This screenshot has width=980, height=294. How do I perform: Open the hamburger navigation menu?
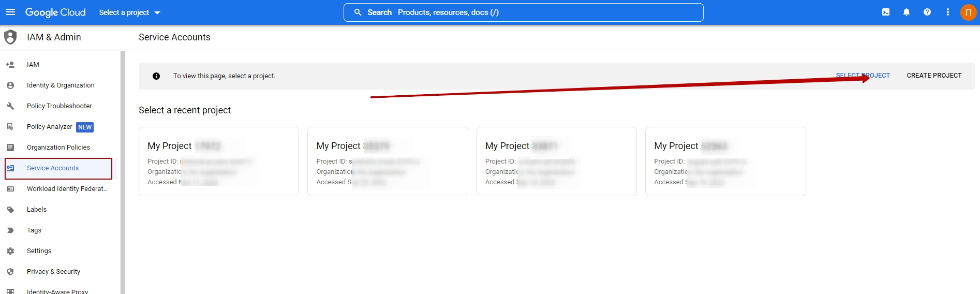(10, 12)
